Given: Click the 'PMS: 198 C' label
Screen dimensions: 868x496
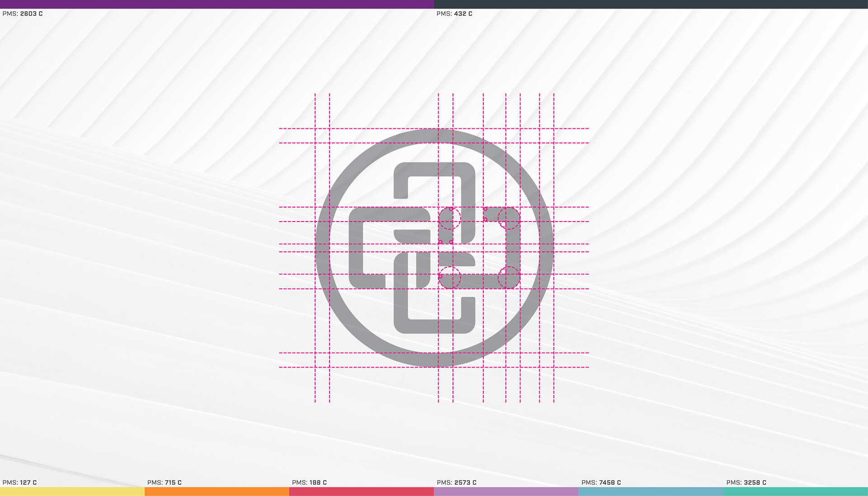Looking at the screenshot, I should (309, 482).
